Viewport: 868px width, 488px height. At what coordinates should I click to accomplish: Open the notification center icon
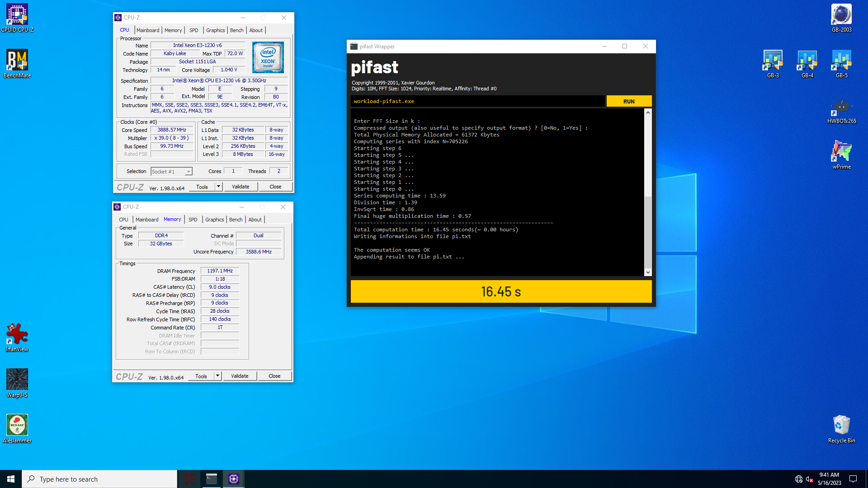click(853, 479)
